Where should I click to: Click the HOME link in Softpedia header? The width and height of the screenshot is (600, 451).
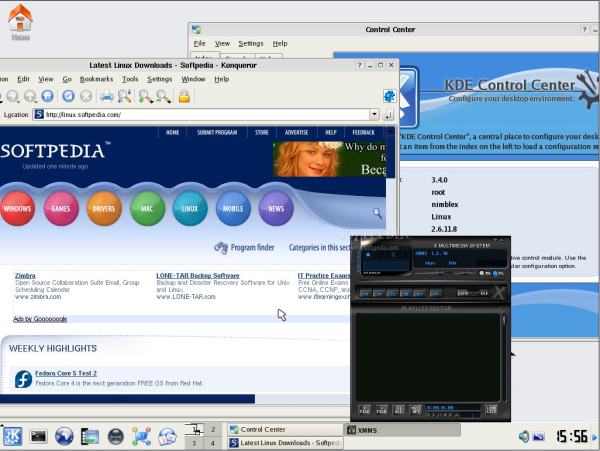173,132
